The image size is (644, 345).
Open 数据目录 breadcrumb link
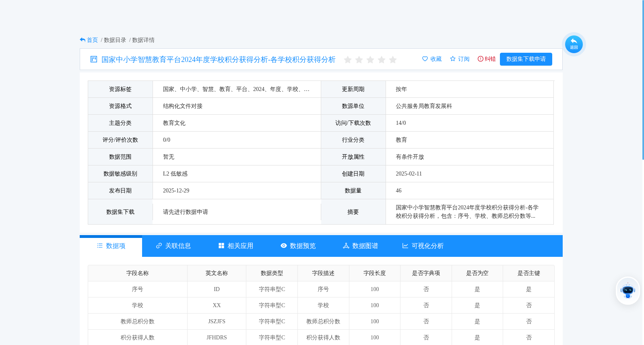click(x=115, y=40)
